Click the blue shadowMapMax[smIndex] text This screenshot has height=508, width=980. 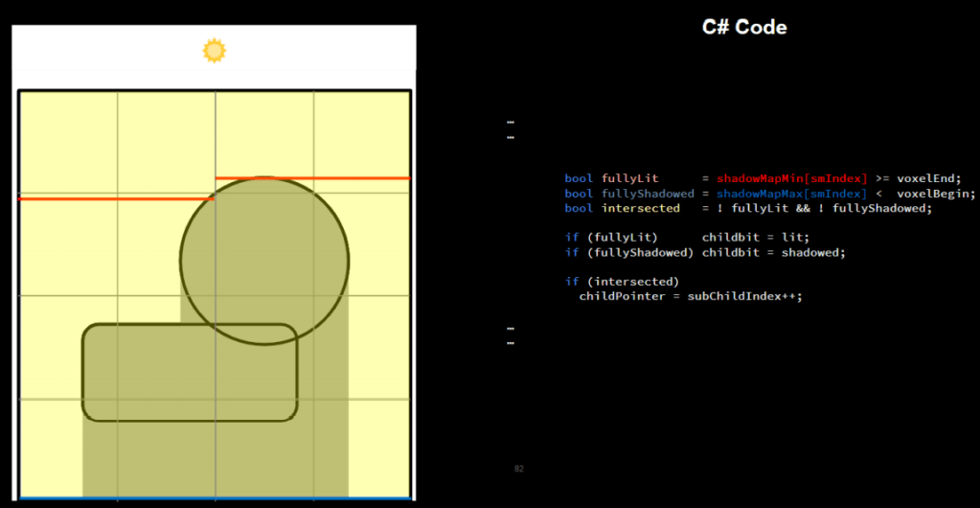pyautogui.click(x=792, y=194)
